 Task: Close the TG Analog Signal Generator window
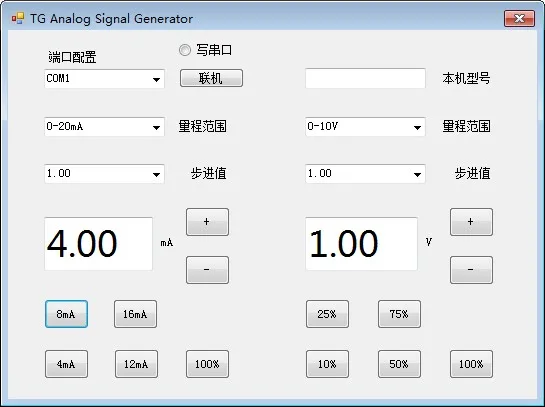519,18
